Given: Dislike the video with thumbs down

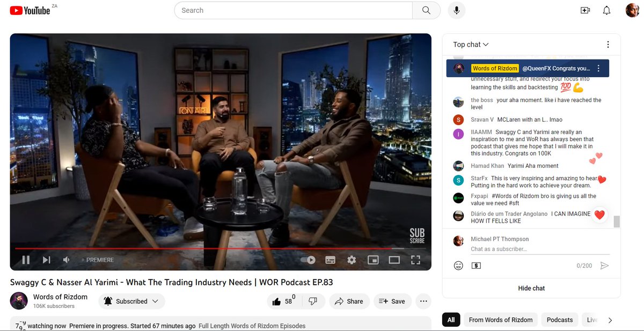Looking at the screenshot, I should click(x=313, y=301).
